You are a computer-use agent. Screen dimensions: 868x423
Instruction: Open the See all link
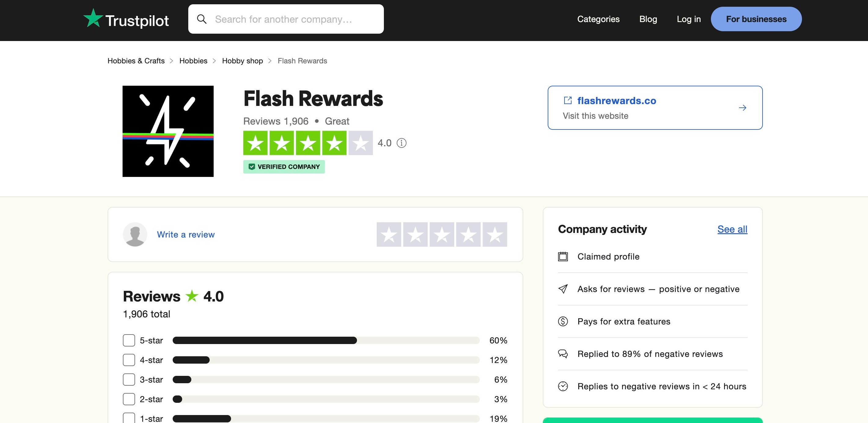[732, 229]
